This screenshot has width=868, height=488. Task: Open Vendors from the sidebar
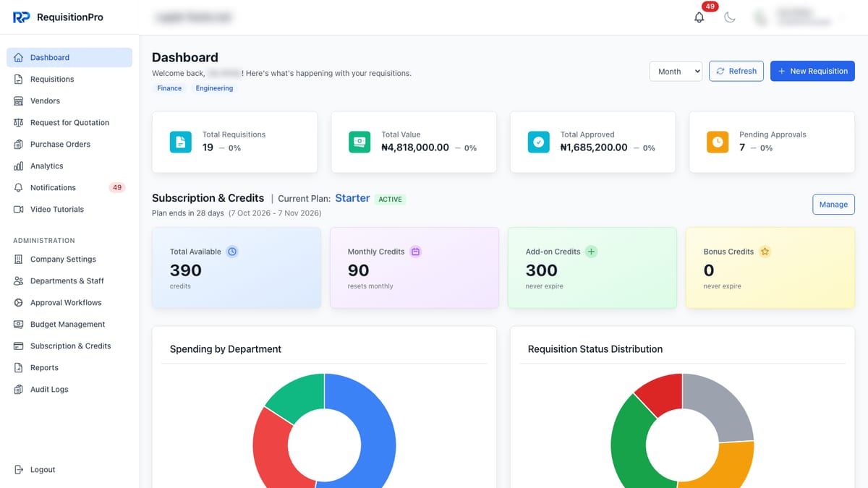coord(69,101)
